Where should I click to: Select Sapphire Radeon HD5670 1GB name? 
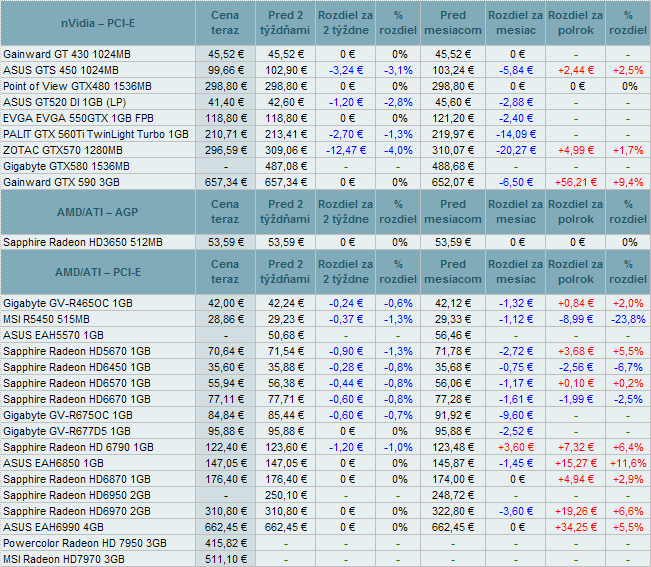point(77,352)
